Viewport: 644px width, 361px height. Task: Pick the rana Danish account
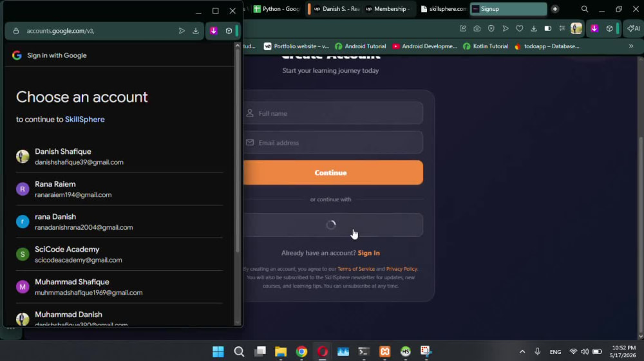[119, 221]
